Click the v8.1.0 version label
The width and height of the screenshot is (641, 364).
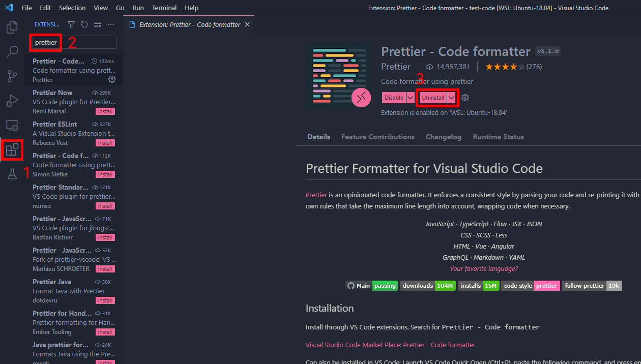(x=548, y=51)
